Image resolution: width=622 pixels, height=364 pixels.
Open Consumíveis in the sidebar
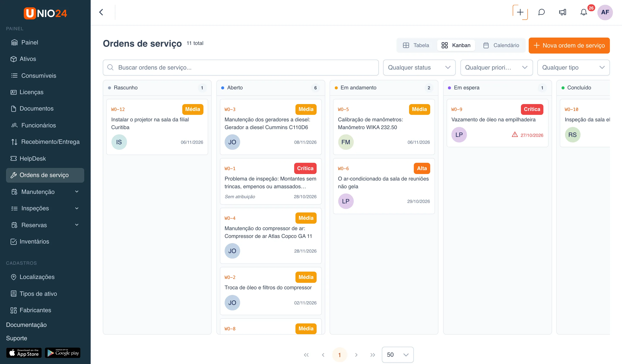click(45, 76)
